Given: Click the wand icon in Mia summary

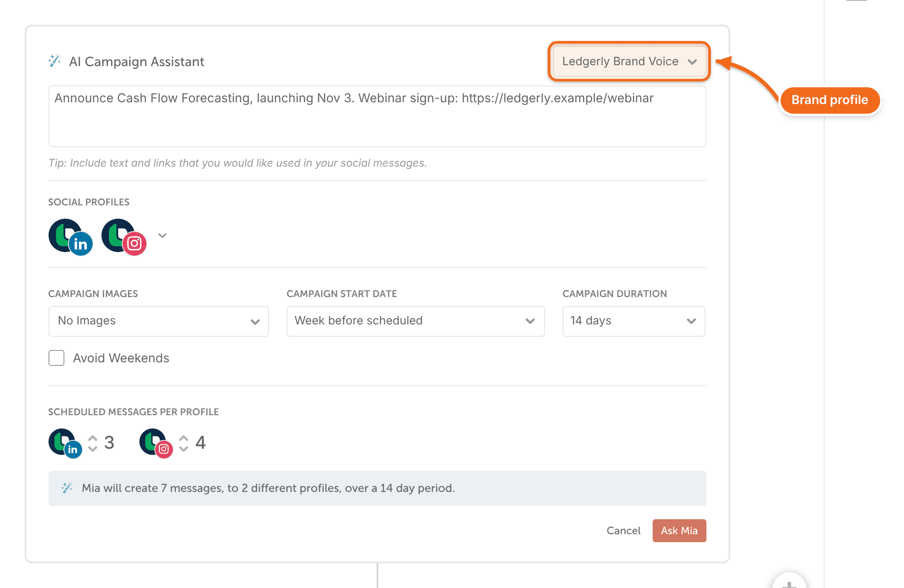Looking at the screenshot, I should point(67,488).
